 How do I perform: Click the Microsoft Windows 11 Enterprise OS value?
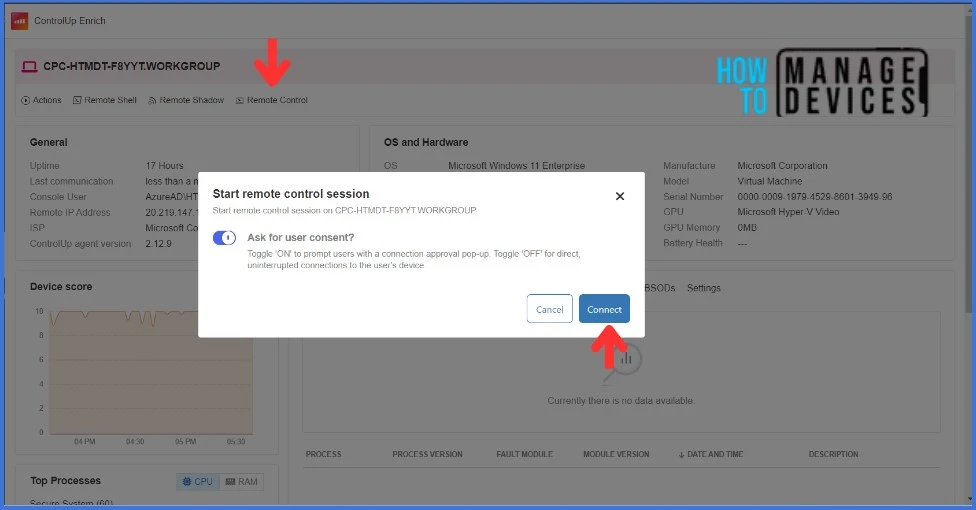516,166
